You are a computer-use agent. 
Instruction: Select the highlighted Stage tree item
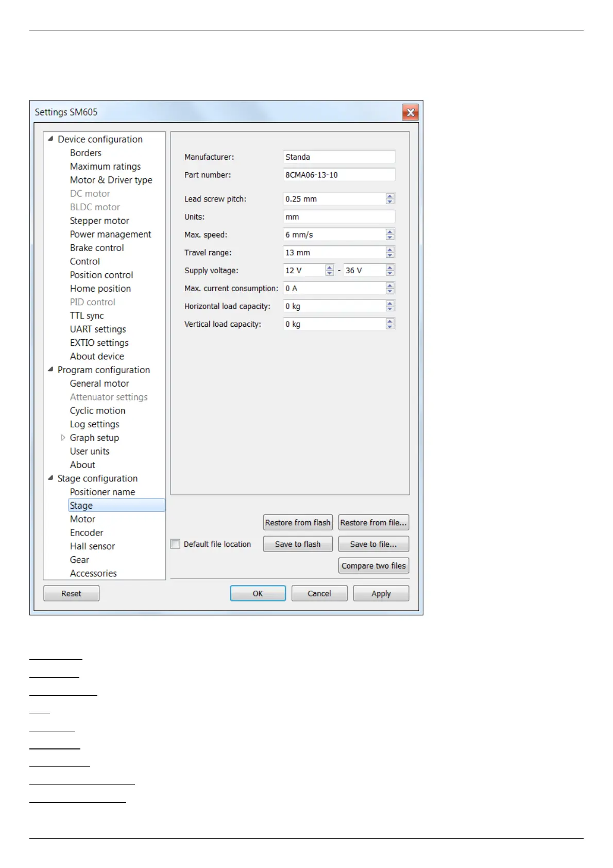(x=116, y=505)
